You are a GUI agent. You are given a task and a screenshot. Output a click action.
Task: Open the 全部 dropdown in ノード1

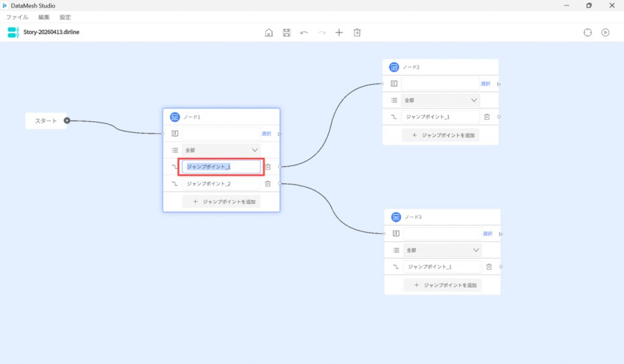click(x=221, y=150)
